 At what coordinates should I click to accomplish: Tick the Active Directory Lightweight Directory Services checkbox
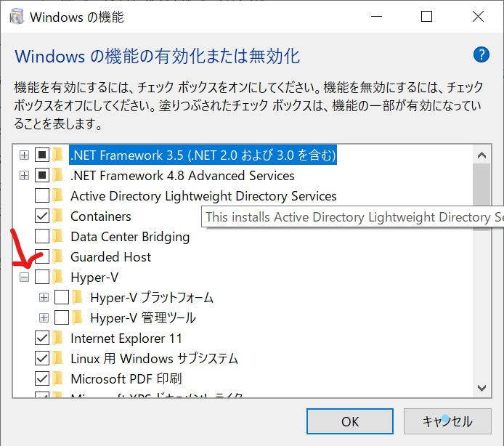click(x=42, y=195)
